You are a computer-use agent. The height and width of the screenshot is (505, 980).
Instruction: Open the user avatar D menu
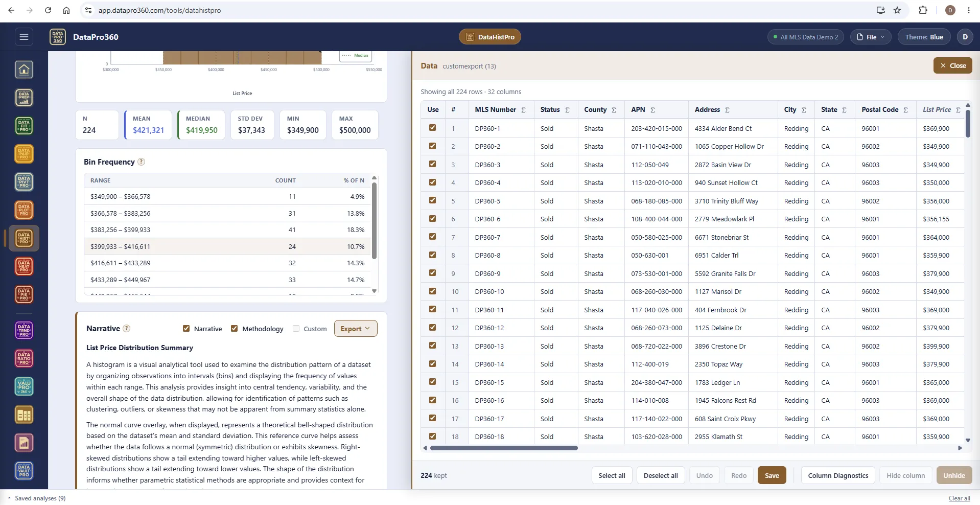[x=965, y=37]
